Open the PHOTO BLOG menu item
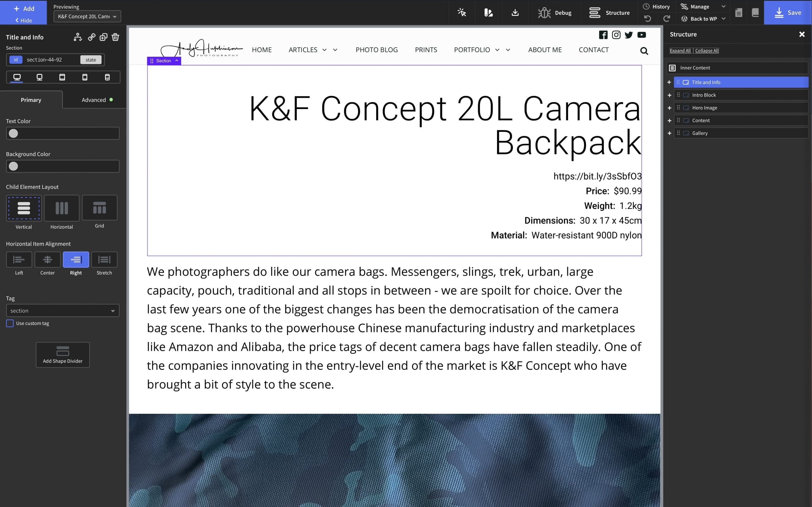 [x=376, y=50]
